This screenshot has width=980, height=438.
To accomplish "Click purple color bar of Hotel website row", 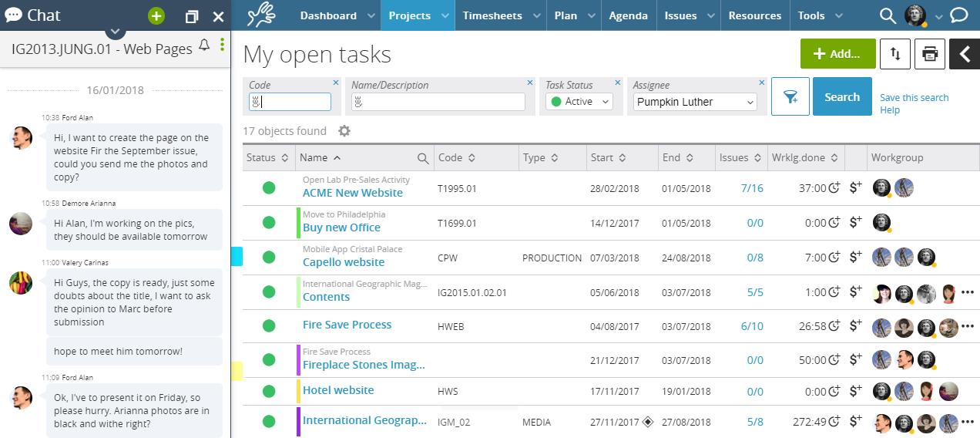I will coord(298,391).
